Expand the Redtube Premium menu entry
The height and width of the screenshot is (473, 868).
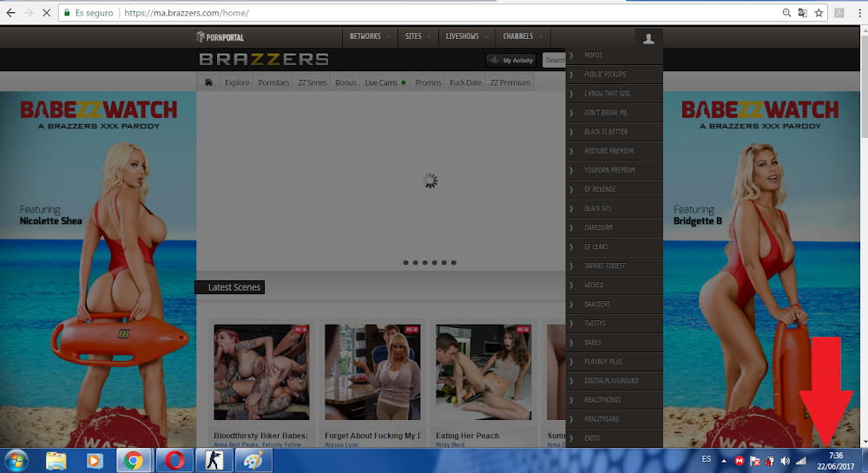[614, 151]
